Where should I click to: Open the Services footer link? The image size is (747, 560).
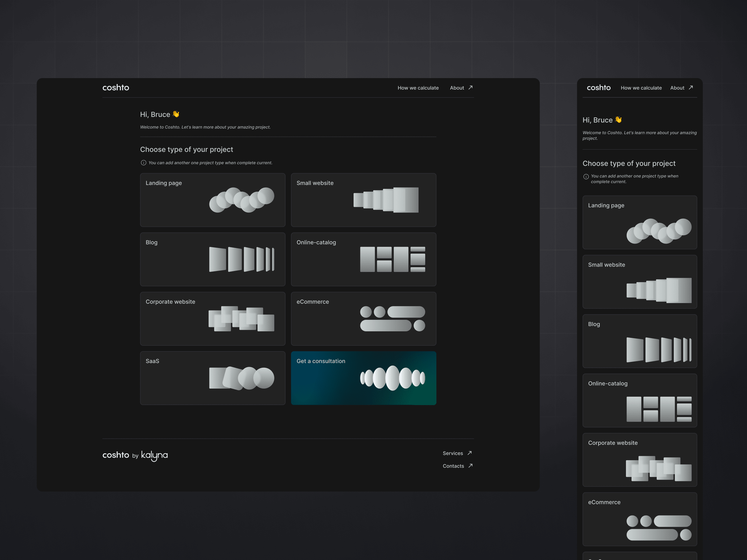tap(453, 453)
